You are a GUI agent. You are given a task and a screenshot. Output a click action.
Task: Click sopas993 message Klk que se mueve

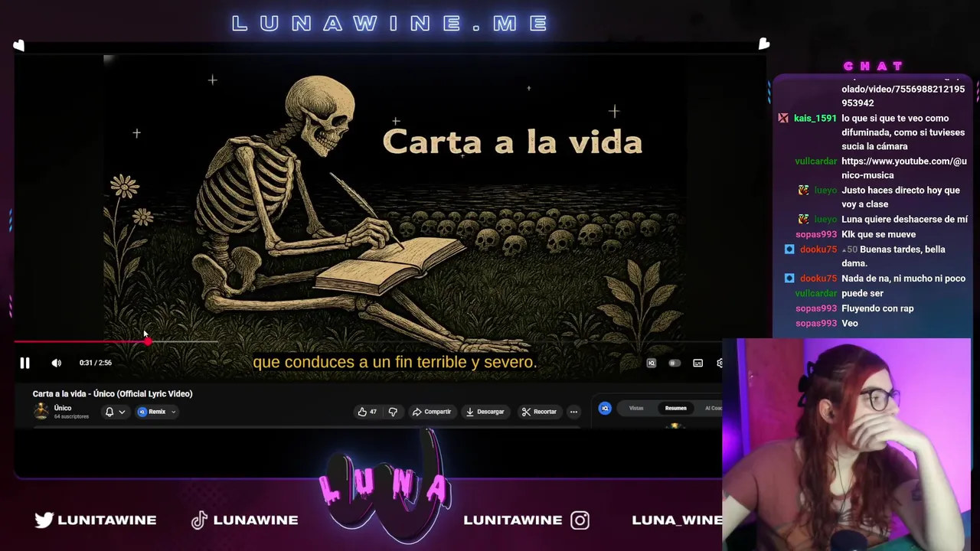[x=878, y=234]
